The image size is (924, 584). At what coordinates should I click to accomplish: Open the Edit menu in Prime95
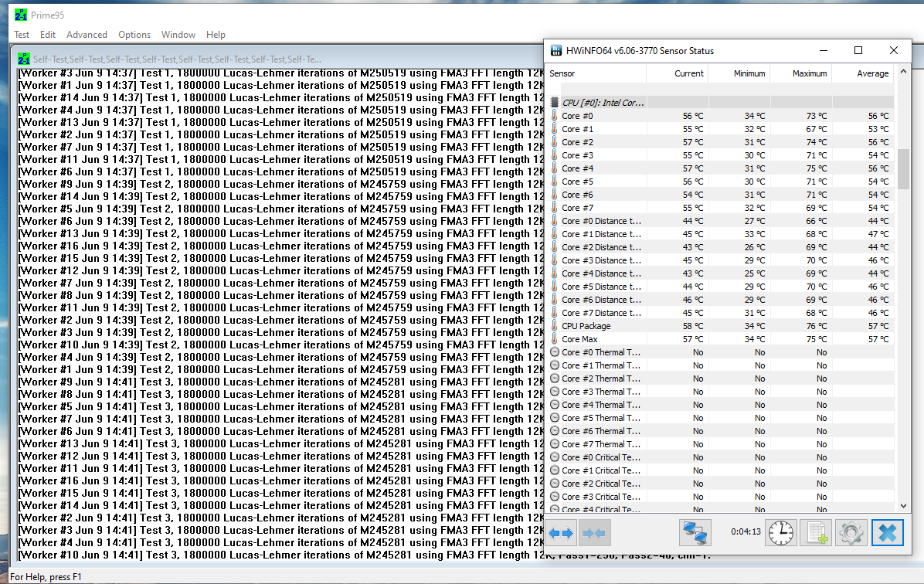(48, 35)
